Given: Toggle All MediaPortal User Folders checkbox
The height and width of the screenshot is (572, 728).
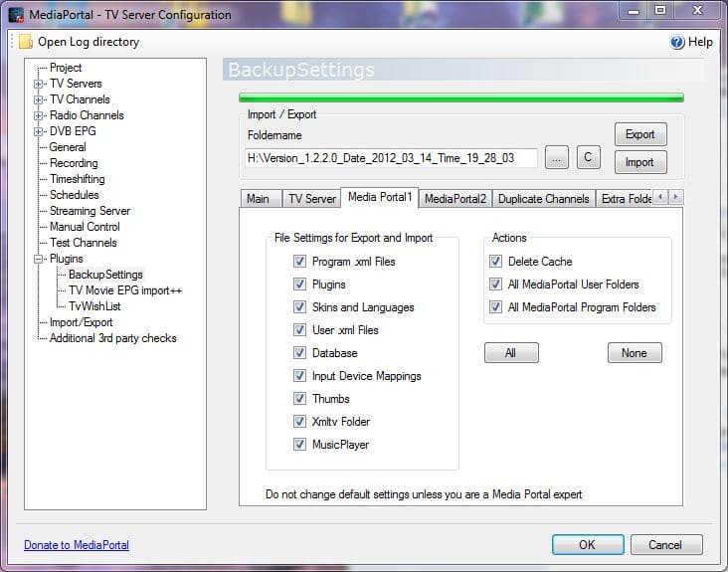Looking at the screenshot, I should pyautogui.click(x=496, y=285).
